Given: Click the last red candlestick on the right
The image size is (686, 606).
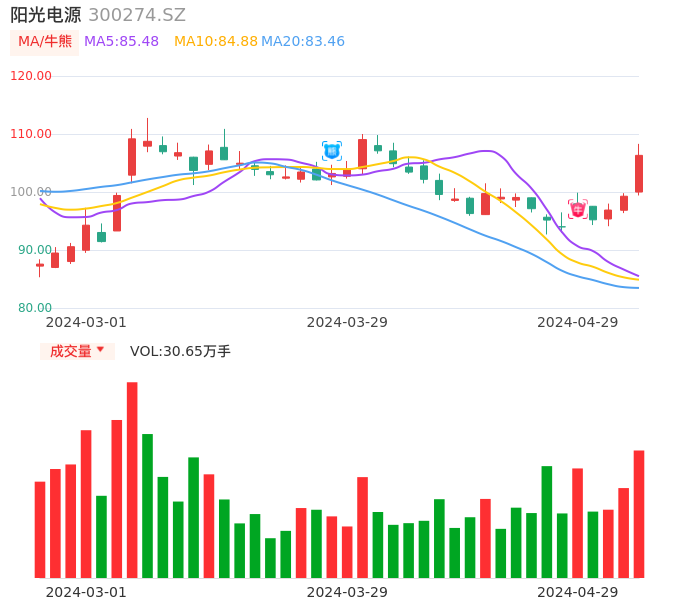Looking at the screenshot, I should 639,173.
